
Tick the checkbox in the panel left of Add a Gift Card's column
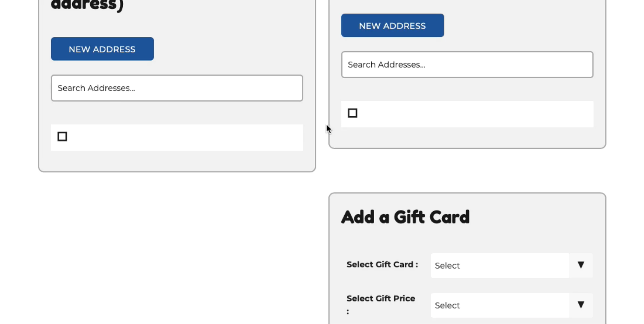pos(62,136)
